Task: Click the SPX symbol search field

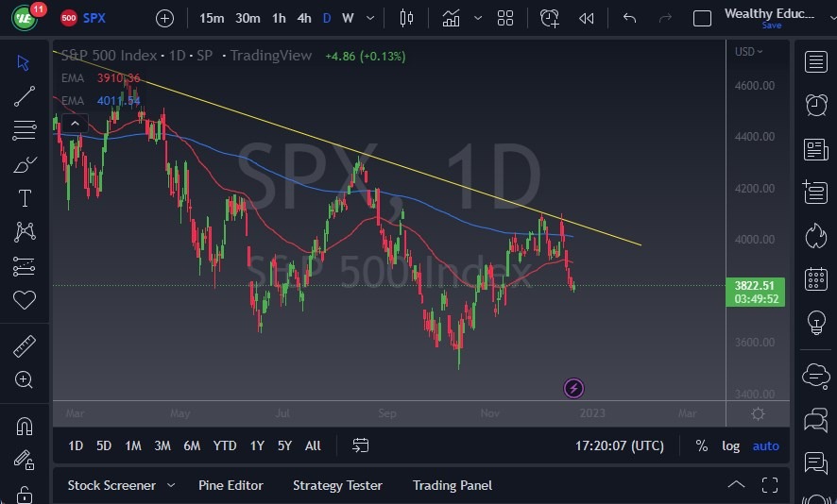Action: click(x=94, y=18)
